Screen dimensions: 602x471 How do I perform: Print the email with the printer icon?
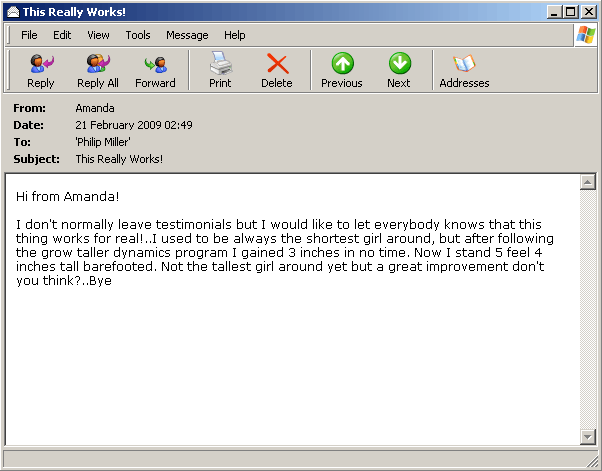(220, 70)
